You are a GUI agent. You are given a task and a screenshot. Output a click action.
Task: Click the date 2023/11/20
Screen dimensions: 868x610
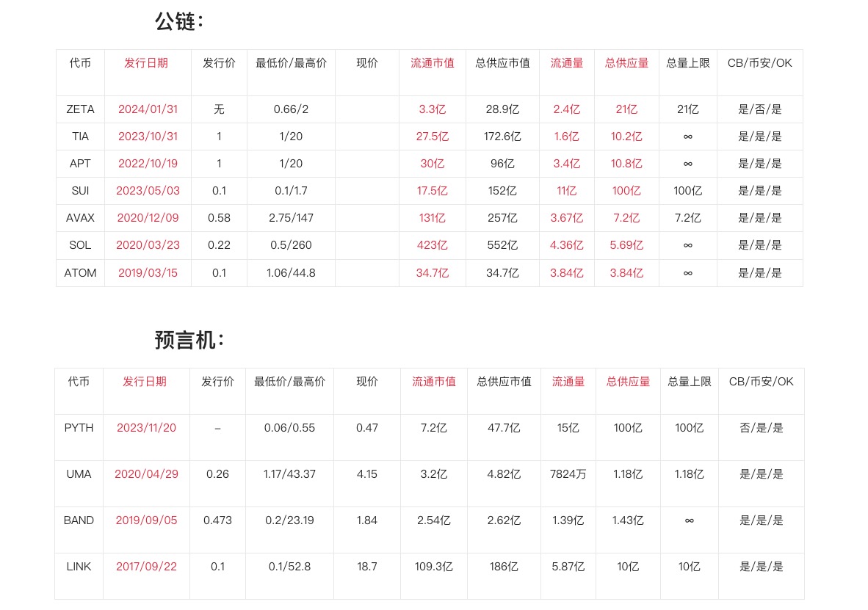[x=146, y=428]
